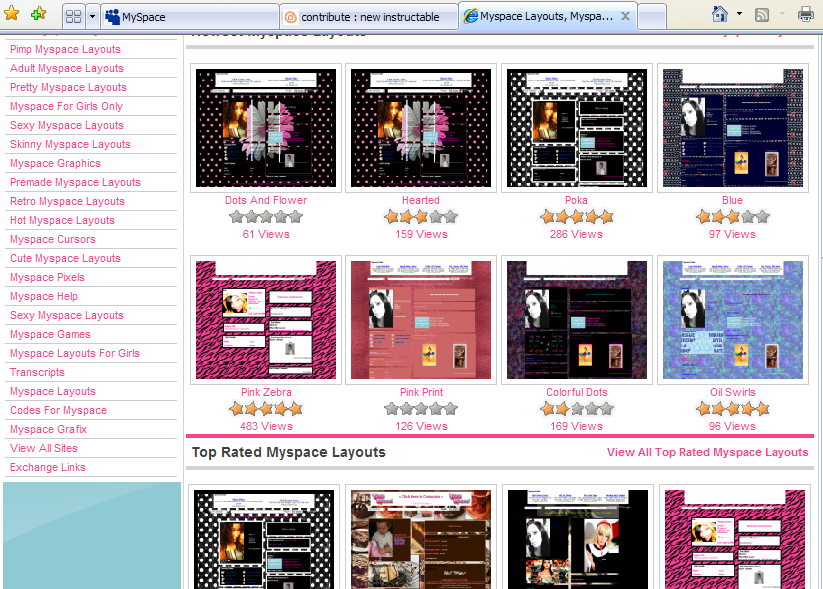Open the Poka layout thumbnail

pyautogui.click(x=576, y=127)
